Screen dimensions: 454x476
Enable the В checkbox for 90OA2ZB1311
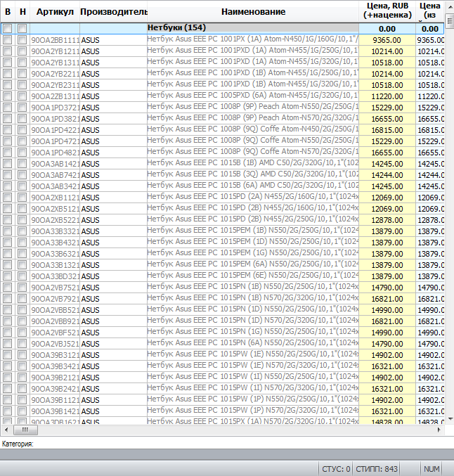8,96
